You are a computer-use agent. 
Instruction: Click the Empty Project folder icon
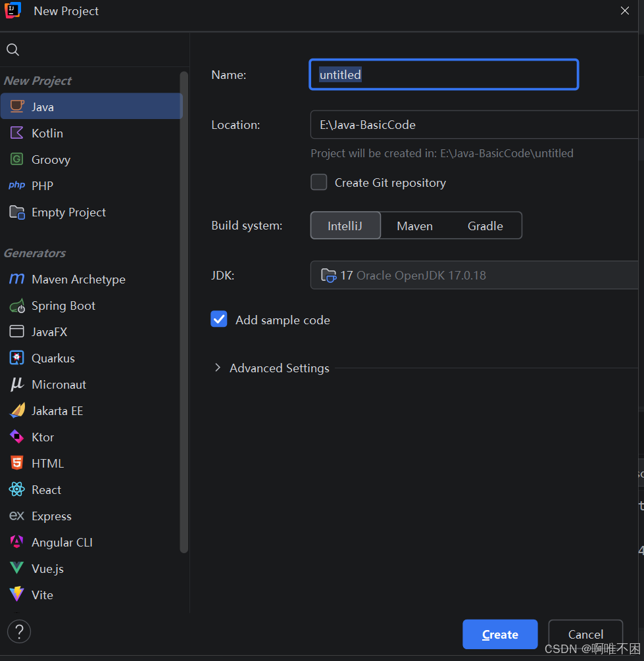click(17, 212)
